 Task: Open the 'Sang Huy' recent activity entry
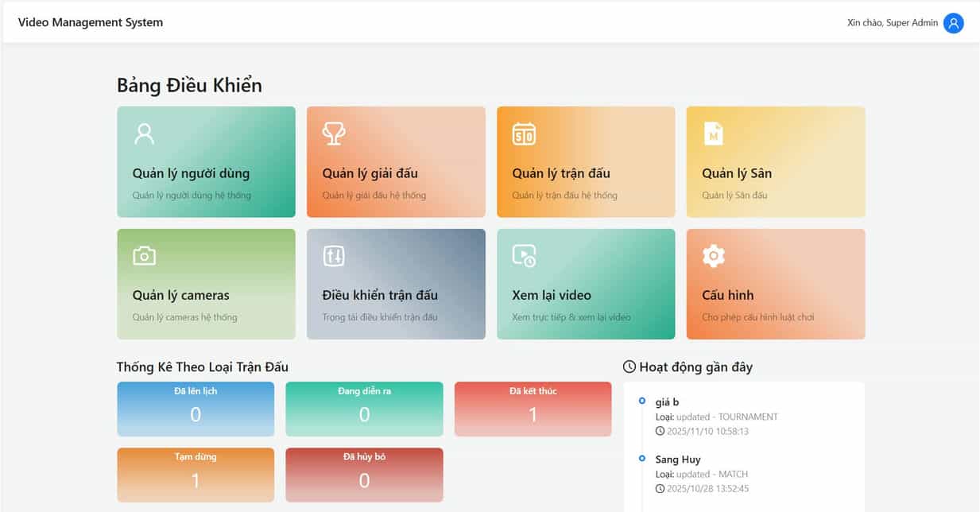(677, 460)
